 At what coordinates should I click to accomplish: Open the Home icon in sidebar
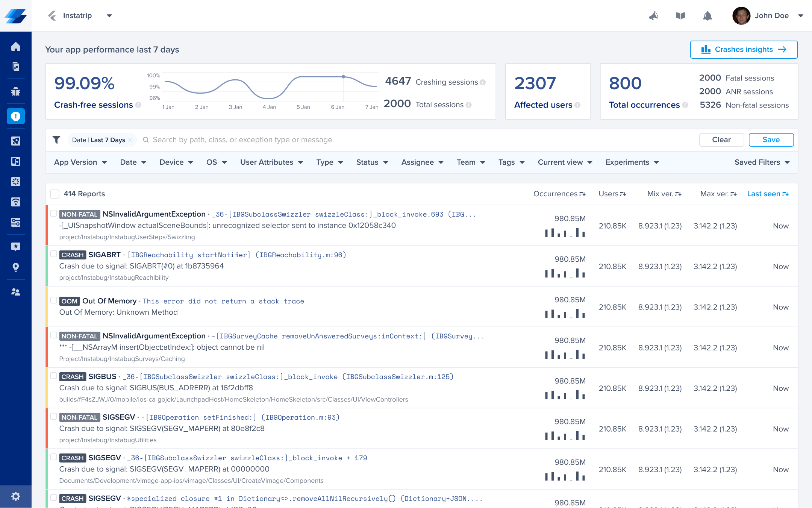click(x=16, y=46)
